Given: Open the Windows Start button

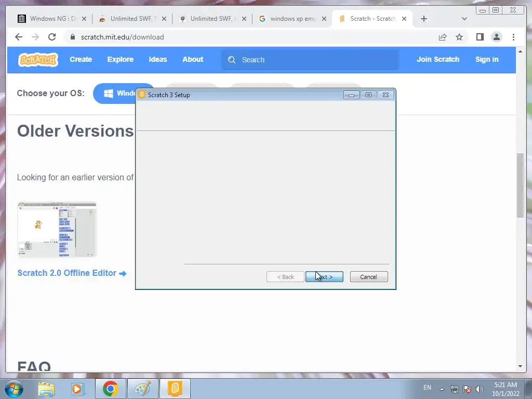Looking at the screenshot, I should click(14, 389).
